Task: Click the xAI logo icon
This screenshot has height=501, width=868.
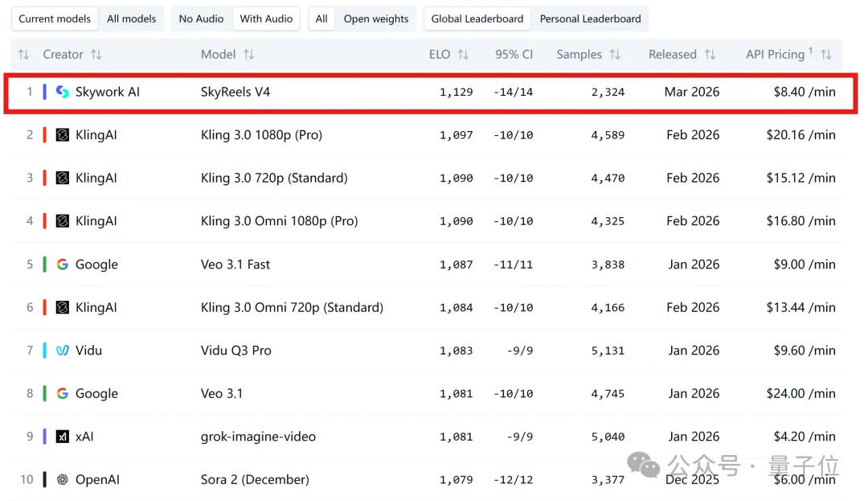Action: point(62,437)
